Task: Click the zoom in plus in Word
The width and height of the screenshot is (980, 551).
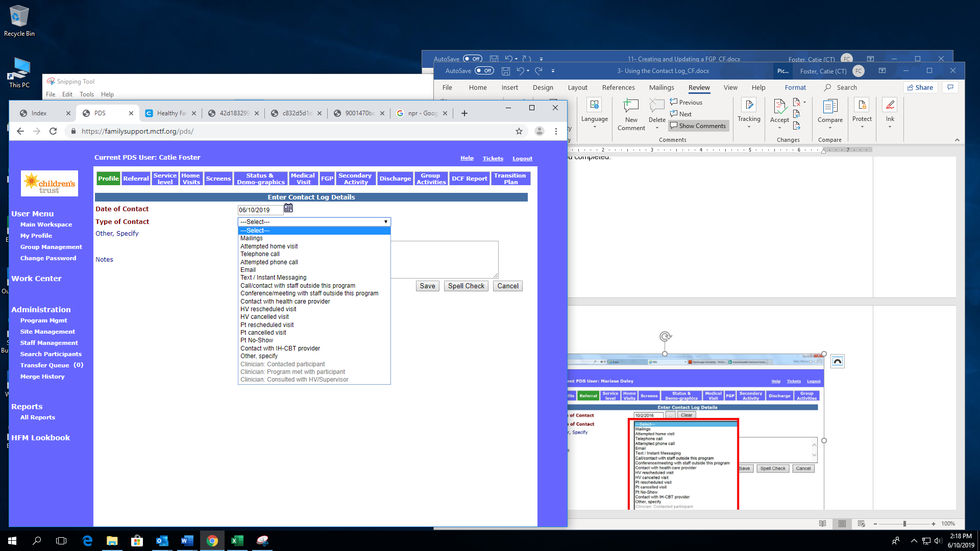Action: tap(934, 523)
